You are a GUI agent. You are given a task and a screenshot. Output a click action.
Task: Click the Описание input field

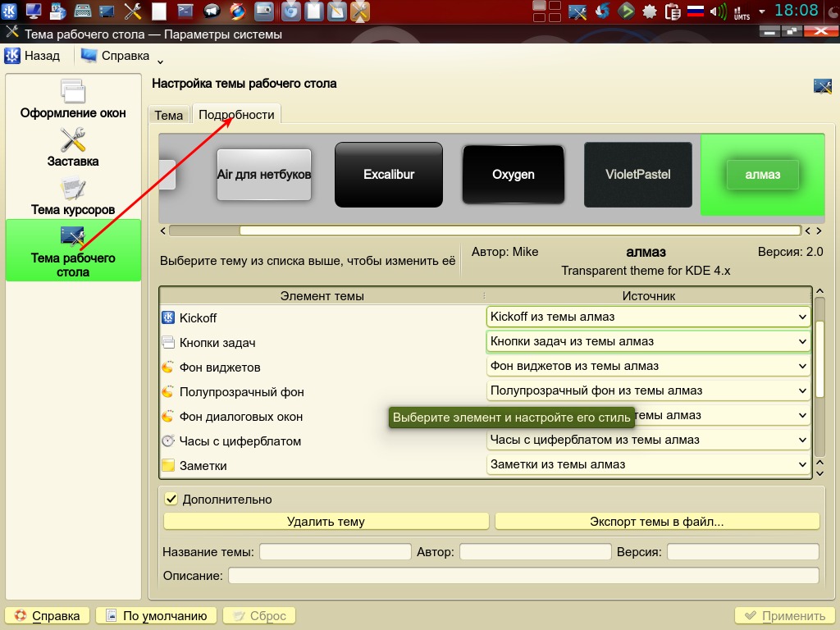523,576
